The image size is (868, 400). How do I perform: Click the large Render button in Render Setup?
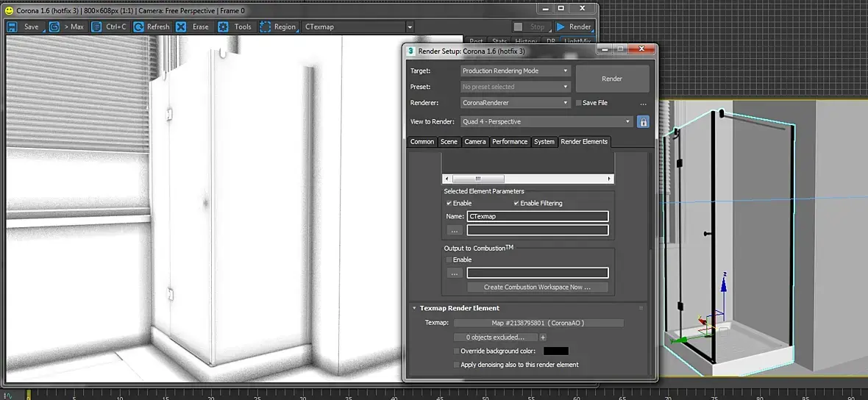[612, 79]
